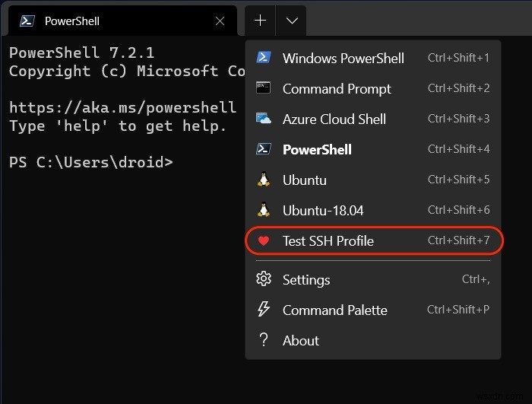The height and width of the screenshot is (404, 532).
Task: Launch Test SSH Profile from menu
Action: [328, 241]
